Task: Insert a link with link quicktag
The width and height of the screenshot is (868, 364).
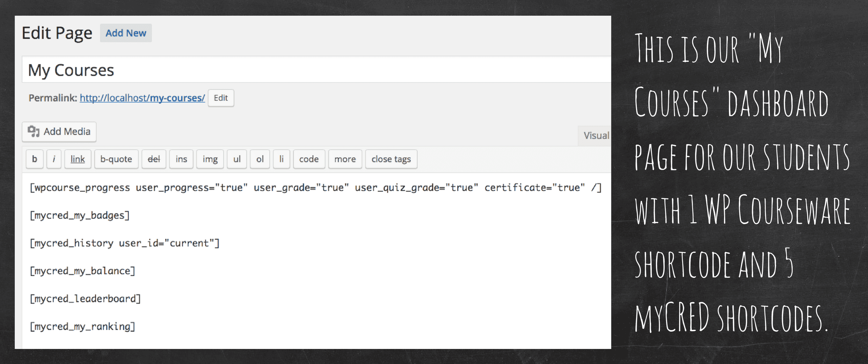Action: [x=78, y=159]
